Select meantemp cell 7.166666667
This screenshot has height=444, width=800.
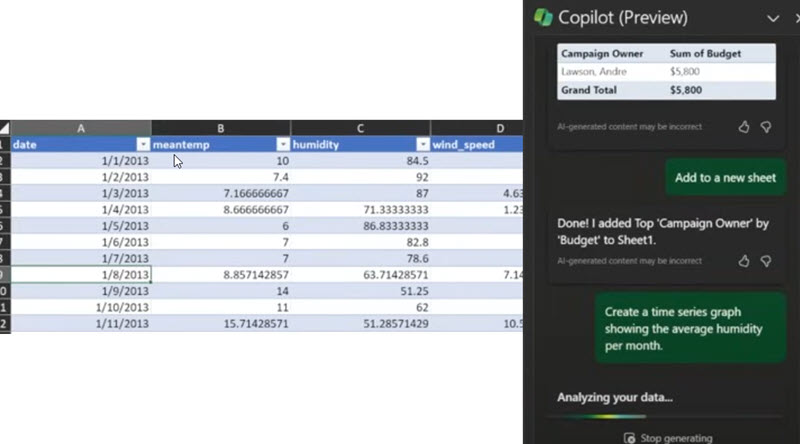[221, 193]
